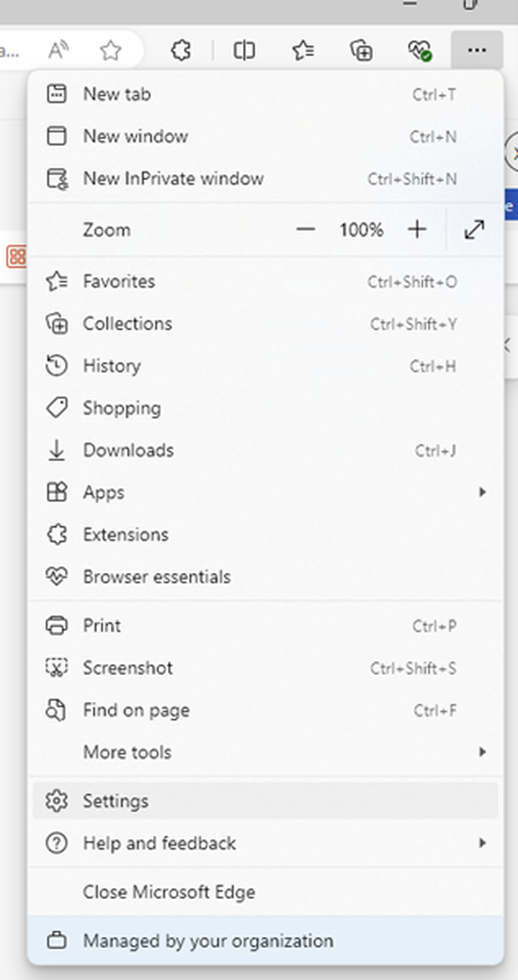Toggle Split screen toolbar icon
This screenshot has height=980, width=518.
pyautogui.click(x=244, y=50)
